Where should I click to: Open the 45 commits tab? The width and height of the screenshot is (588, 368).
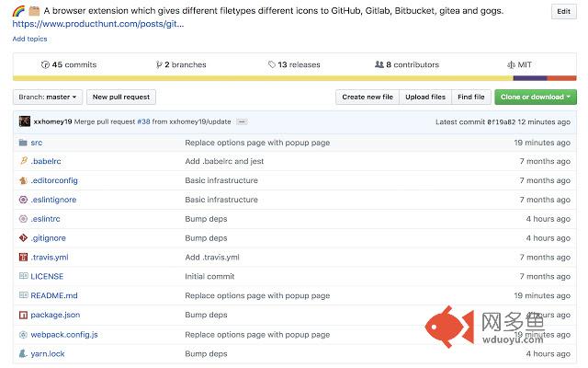[69, 64]
